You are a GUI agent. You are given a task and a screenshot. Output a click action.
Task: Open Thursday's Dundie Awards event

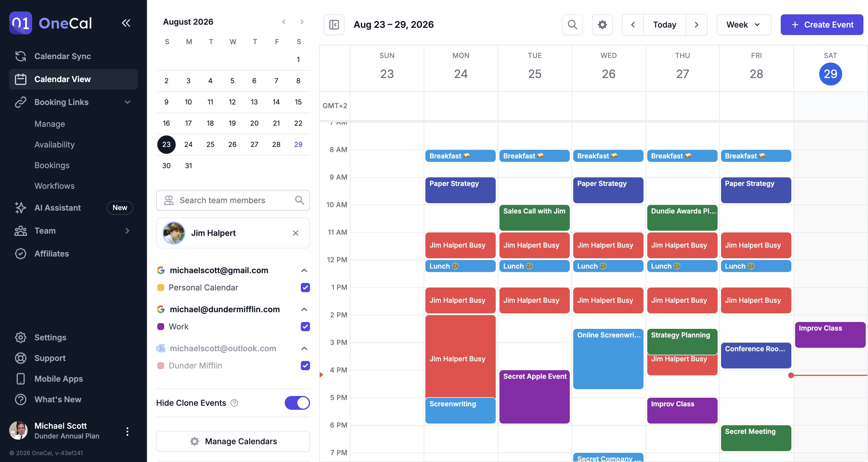[x=682, y=218]
